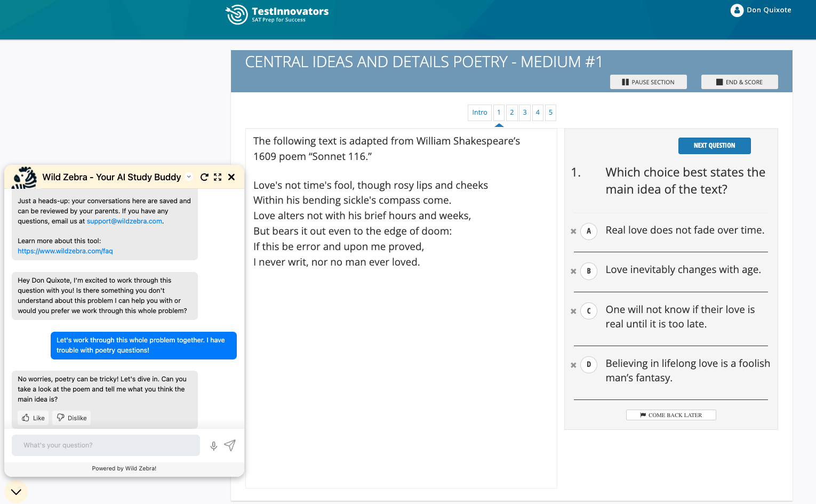Image resolution: width=816 pixels, height=504 pixels.
Task: Click the "What's your question?" input field
Action: [106, 445]
